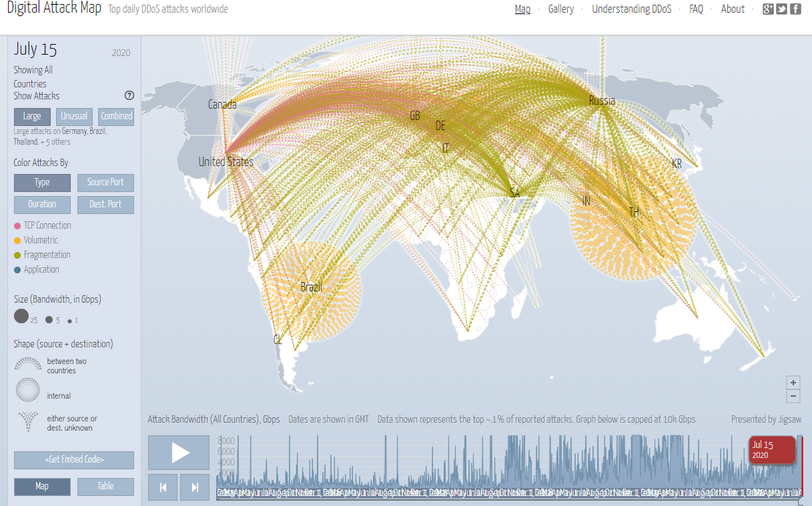Screen dimensions: 812x506
Task: Show Unusual attacks filter
Action: pos(74,116)
